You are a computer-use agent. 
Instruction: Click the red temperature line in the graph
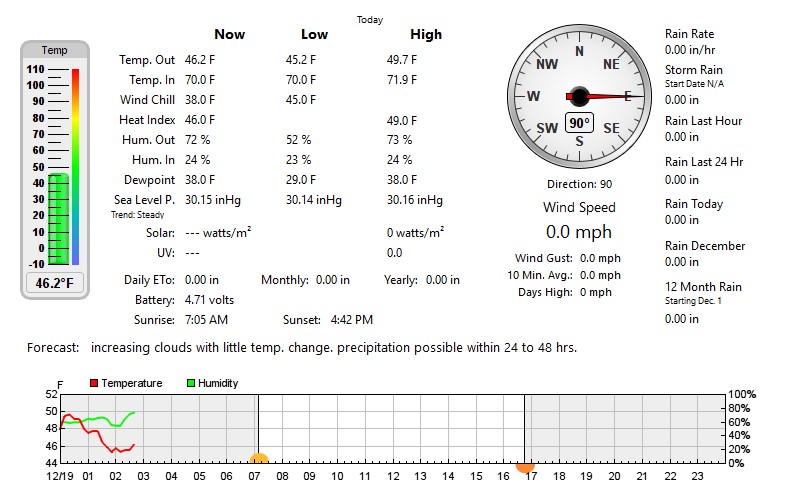coord(92,431)
